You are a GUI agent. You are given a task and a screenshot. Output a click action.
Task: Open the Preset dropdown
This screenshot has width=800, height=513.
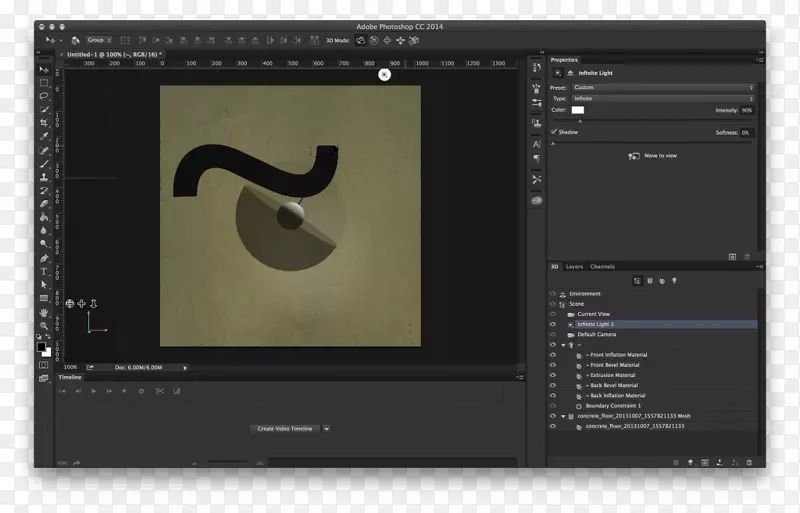662,88
